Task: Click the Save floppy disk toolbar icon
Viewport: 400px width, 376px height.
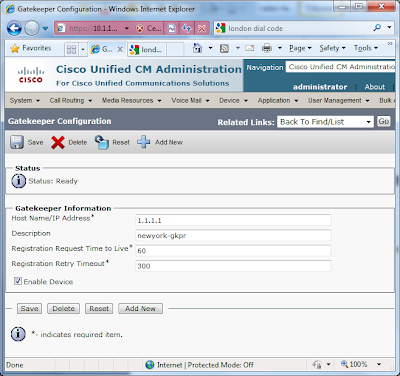Action: (17, 142)
